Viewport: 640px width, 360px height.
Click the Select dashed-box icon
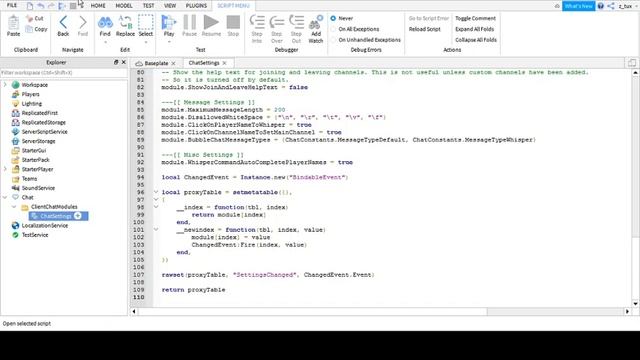pyautogui.click(x=146, y=22)
